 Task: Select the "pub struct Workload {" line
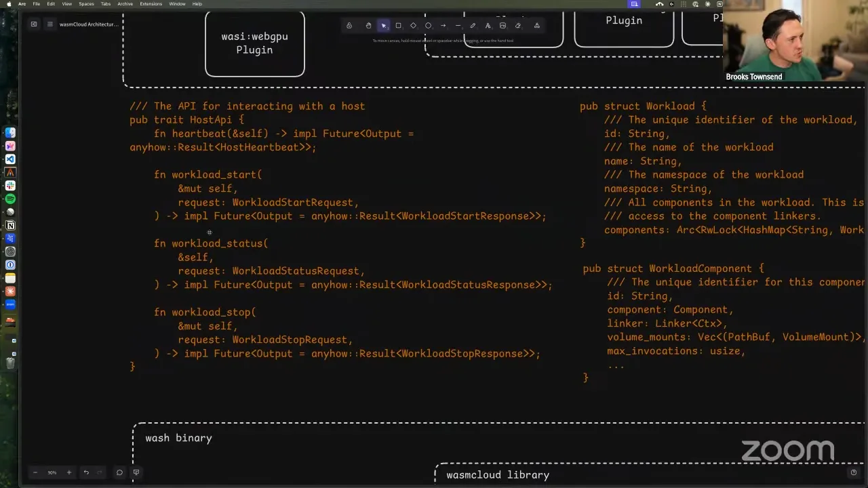[643, 106]
